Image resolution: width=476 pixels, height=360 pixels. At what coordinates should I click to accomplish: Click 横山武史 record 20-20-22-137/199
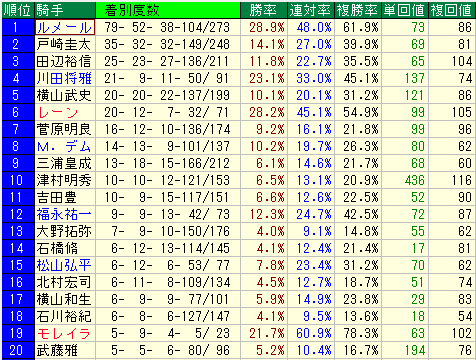(x=168, y=95)
